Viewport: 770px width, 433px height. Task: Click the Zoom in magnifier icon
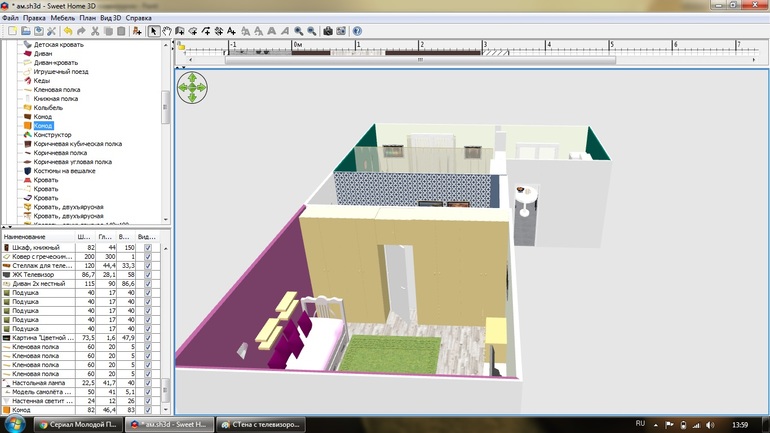299,31
